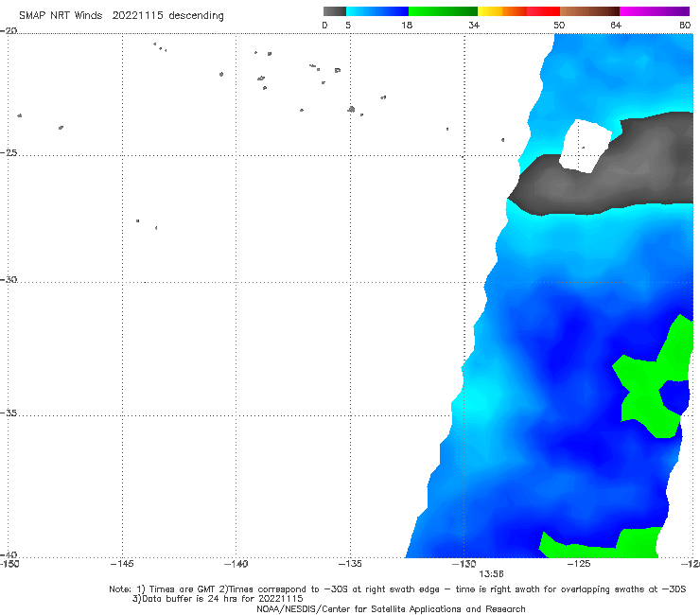Click the latitude label '-30'
This screenshot has height=615, width=700.
coord(9,279)
